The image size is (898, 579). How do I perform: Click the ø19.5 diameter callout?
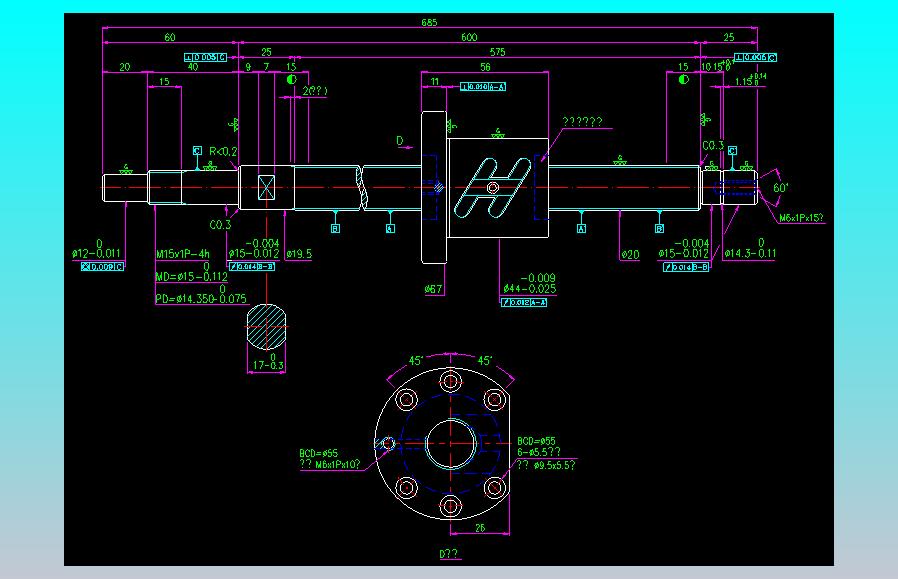[299, 254]
